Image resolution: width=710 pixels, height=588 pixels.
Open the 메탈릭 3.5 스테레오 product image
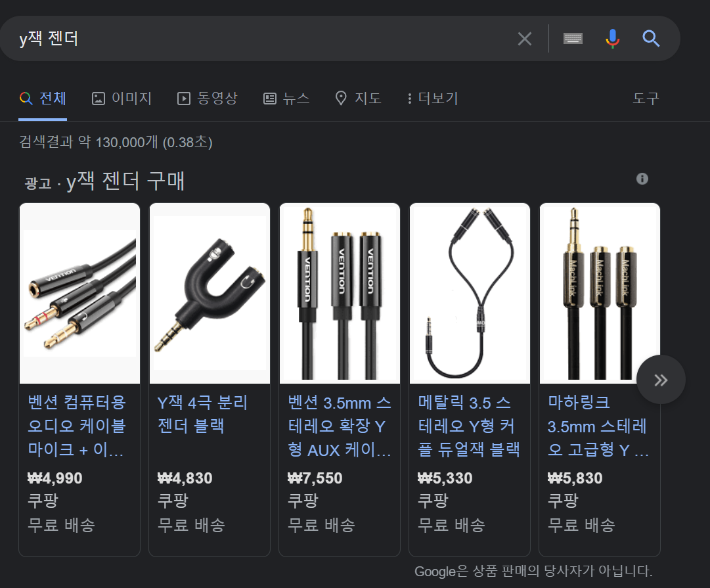pyautogui.click(x=470, y=294)
